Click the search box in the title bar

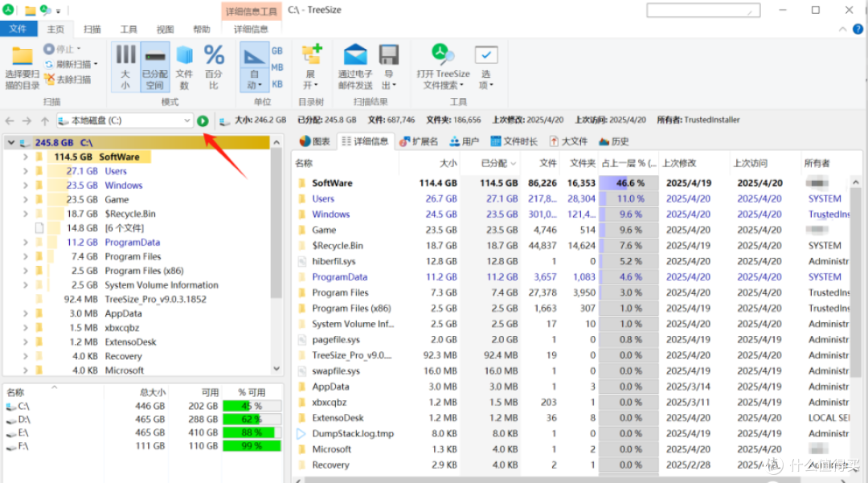coord(703,10)
